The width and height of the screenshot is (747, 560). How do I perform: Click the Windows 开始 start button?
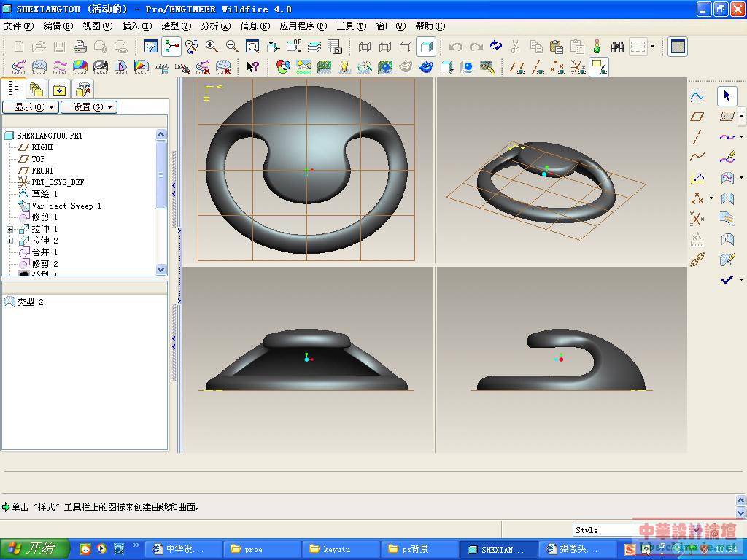click(34, 548)
